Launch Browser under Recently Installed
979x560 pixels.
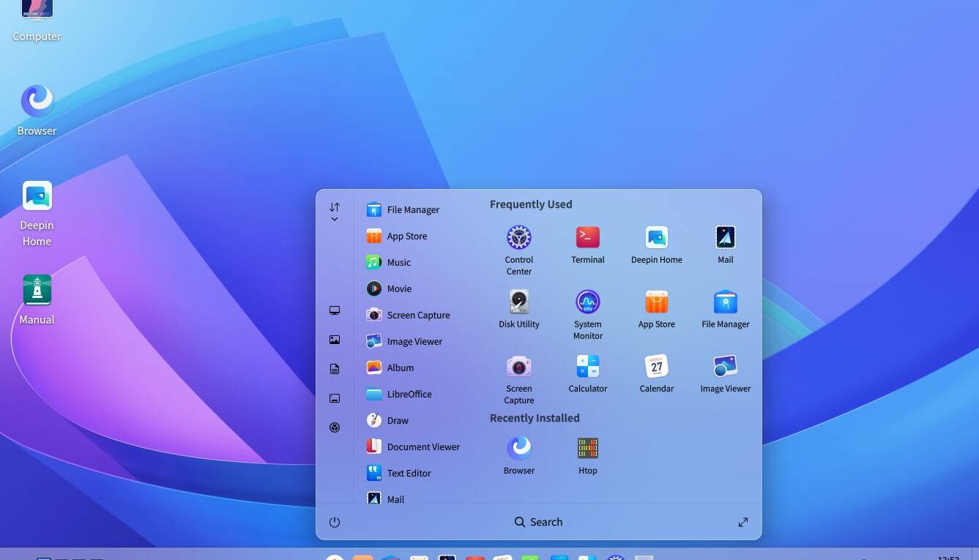coord(519,455)
